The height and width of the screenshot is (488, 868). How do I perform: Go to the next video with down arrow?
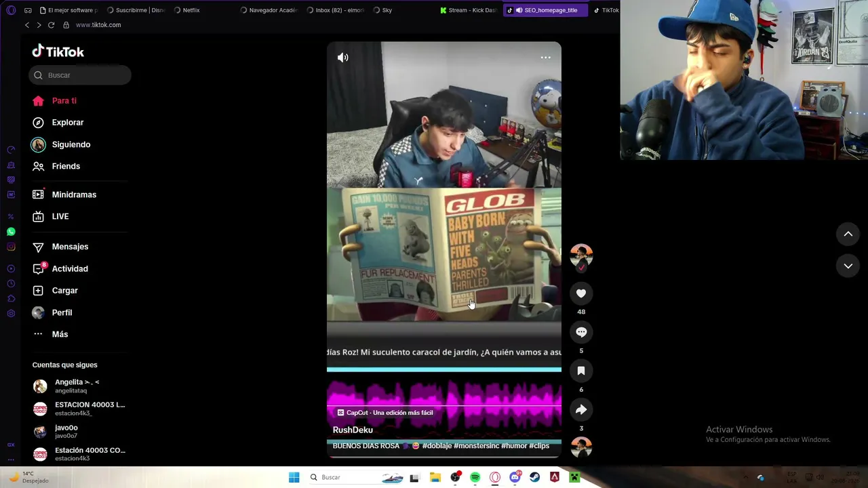[x=848, y=266]
